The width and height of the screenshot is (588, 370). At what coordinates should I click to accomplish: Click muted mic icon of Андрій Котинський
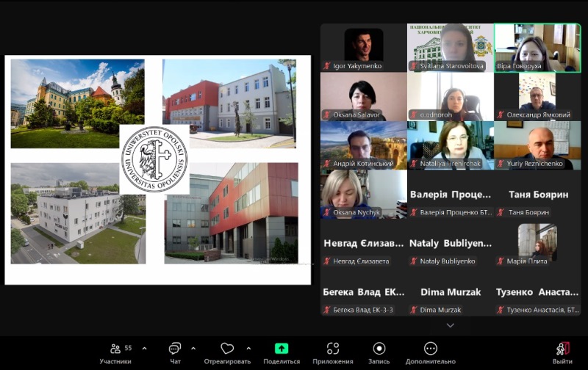coord(327,164)
